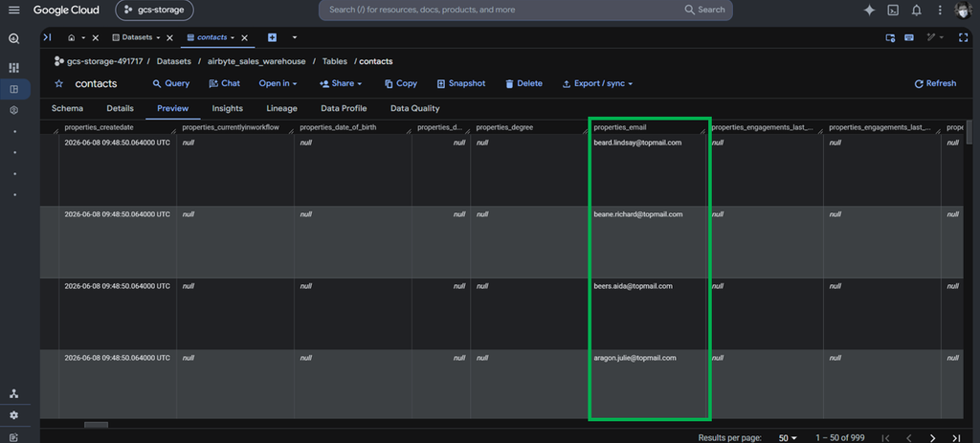Jump to last page of results
This screenshot has width=980, height=443.
click(956, 438)
